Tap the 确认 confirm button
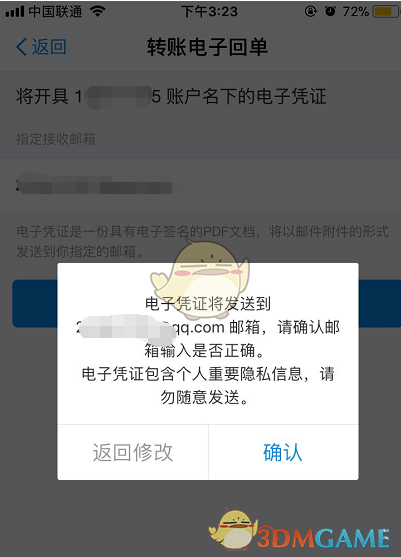The height and width of the screenshot is (557, 401). coord(283,452)
